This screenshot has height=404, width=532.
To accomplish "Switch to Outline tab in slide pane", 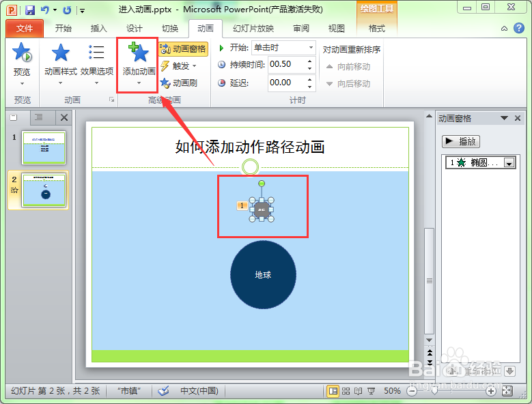I will click(x=39, y=117).
